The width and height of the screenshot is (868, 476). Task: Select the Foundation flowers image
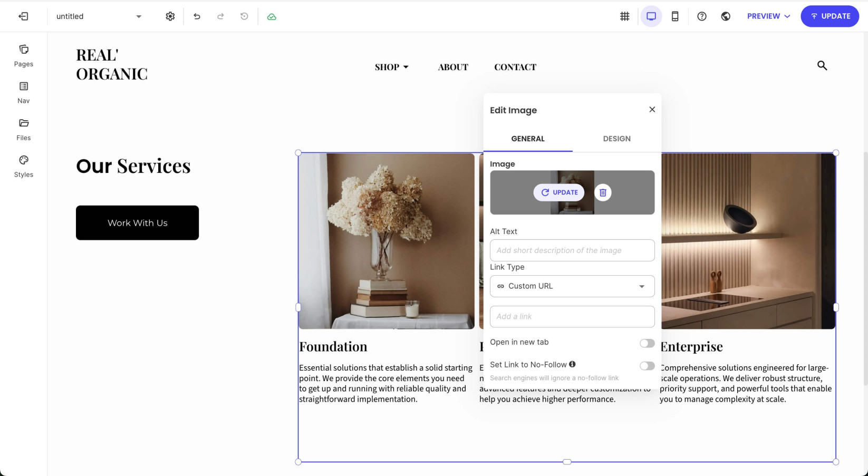coord(387,241)
